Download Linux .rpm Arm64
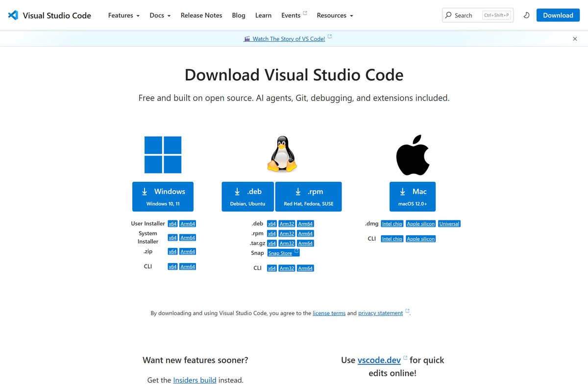Viewport: 588px width, 388px height. (306, 234)
